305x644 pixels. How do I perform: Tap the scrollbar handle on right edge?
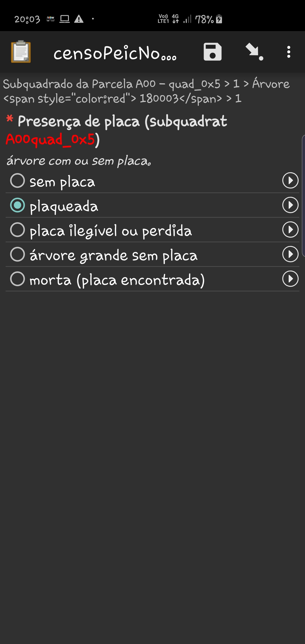pyautogui.click(x=303, y=195)
